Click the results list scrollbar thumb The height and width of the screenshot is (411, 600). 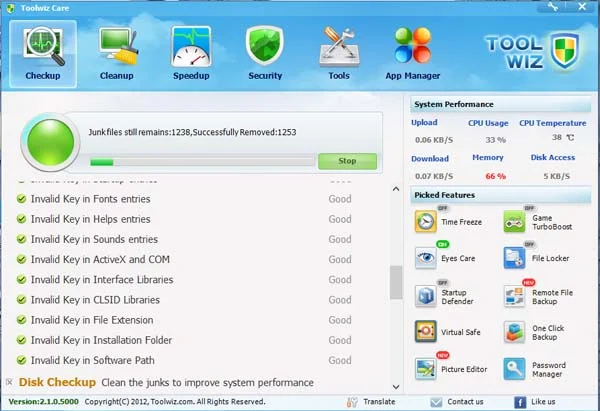tap(396, 282)
